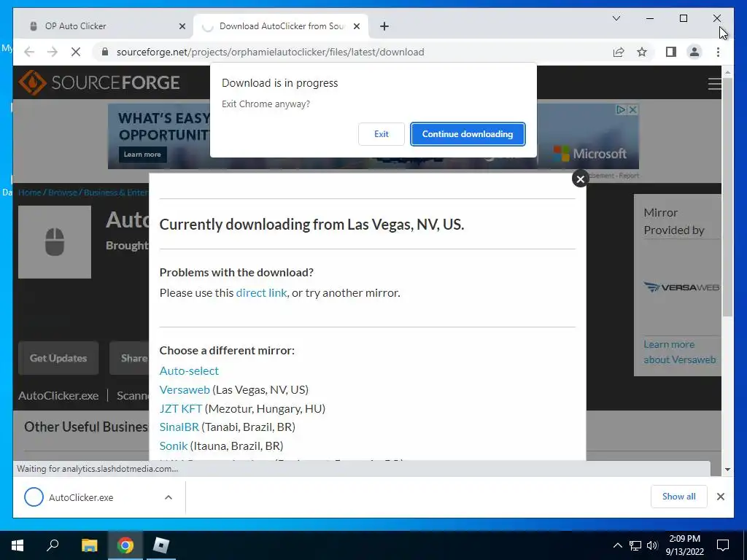The height and width of the screenshot is (560, 747).
Task: Click the AutoClicker mouse project icon
Action: click(55, 242)
